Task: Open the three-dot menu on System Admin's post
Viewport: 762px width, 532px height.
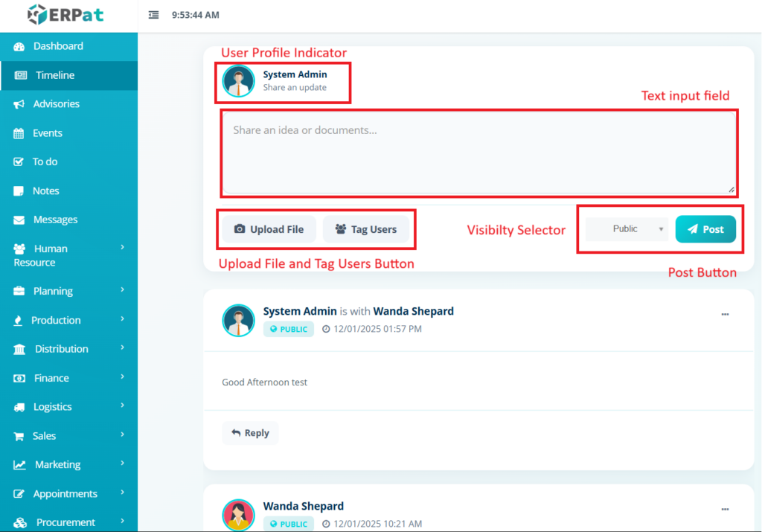Action: click(x=725, y=314)
